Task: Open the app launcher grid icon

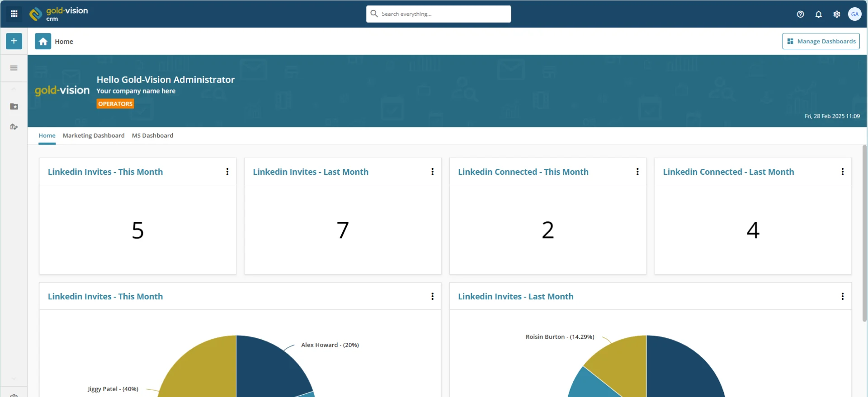Action: pos(14,14)
